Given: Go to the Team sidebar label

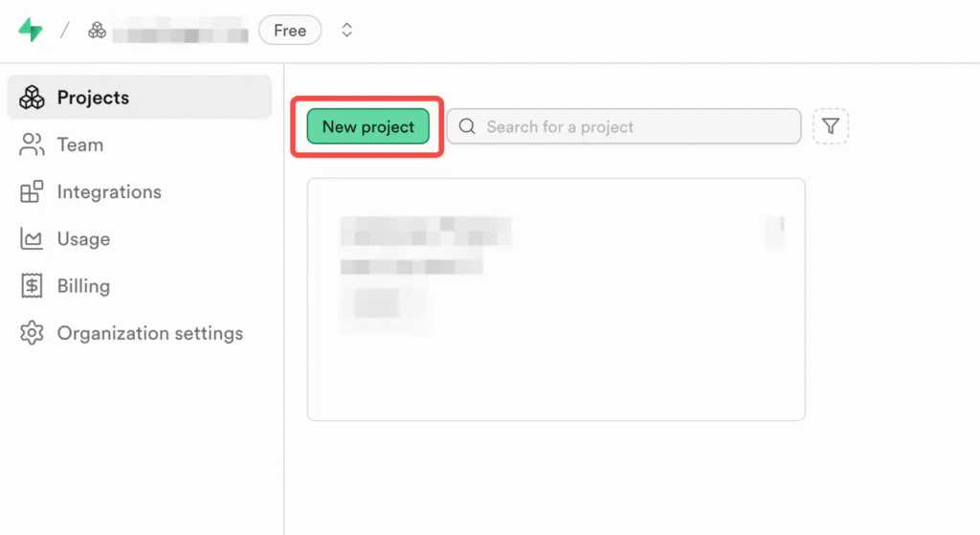Looking at the screenshot, I should coord(80,145).
